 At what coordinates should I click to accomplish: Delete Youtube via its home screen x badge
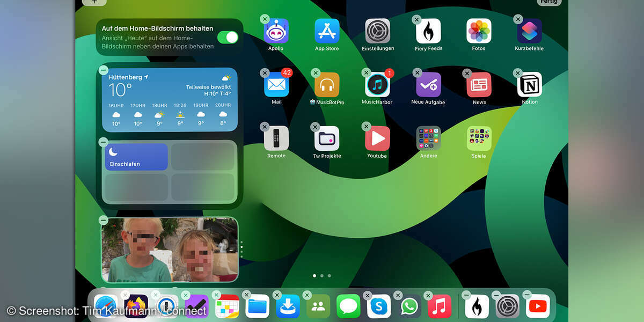coord(366,127)
